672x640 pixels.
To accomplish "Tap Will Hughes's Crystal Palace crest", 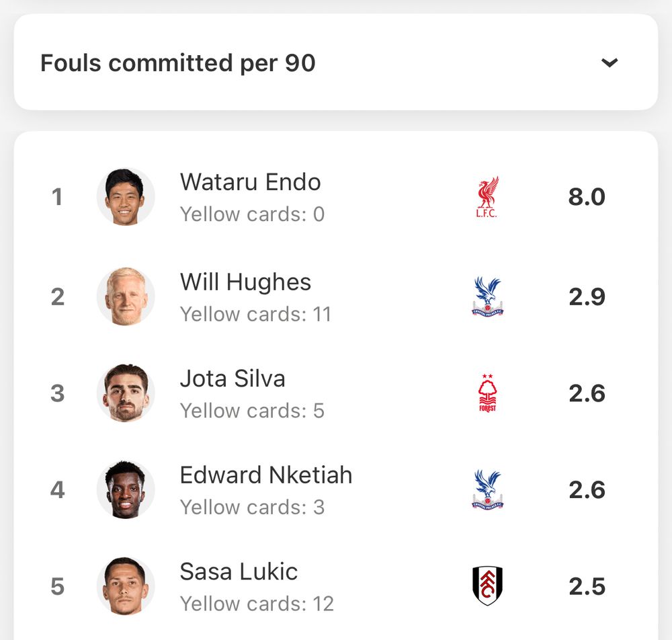I will [487, 296].
